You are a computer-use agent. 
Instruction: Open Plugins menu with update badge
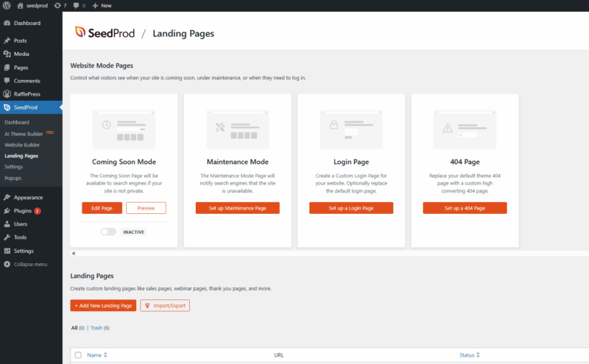(24, 210)
